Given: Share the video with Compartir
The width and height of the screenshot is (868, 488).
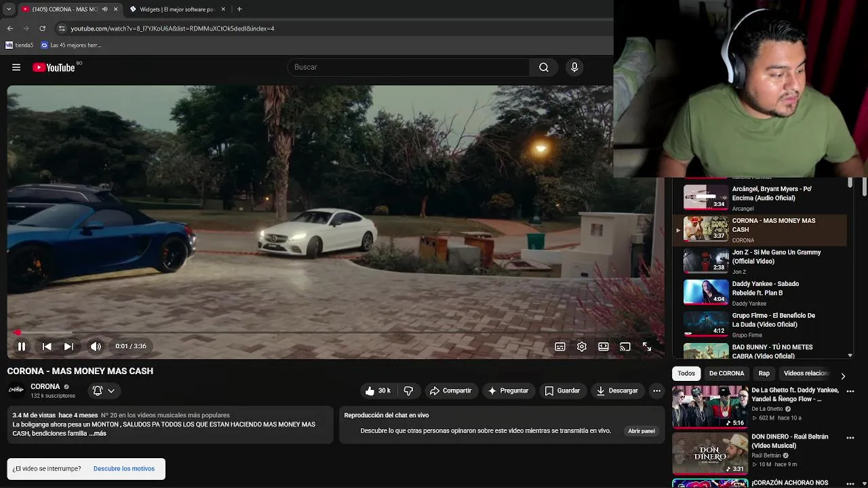Looking at the screenshot, I should point(450,390).
